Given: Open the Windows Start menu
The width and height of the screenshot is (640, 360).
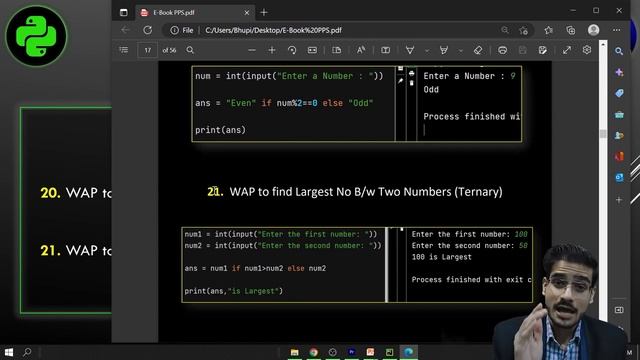Looking at the screenshot, I should click(9, 352).
